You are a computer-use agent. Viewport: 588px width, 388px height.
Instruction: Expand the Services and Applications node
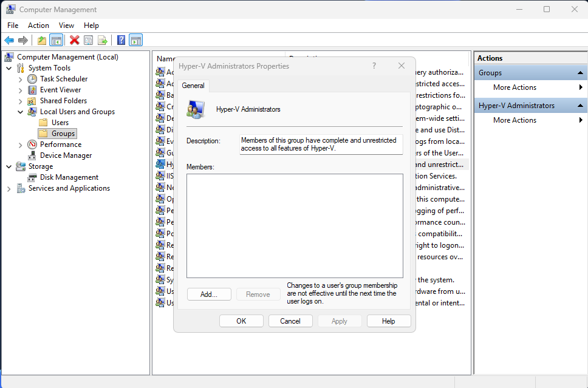point(9,188)
